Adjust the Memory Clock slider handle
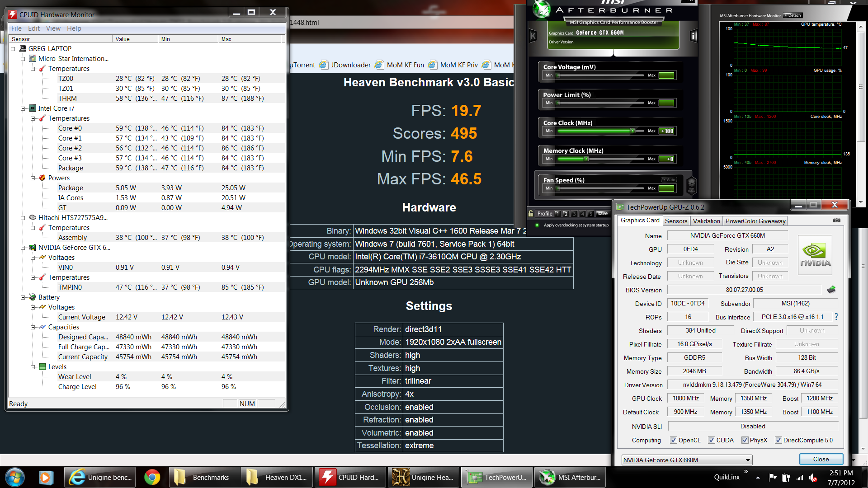The height and width of the screenshot is (488, 868). point(586,159)
